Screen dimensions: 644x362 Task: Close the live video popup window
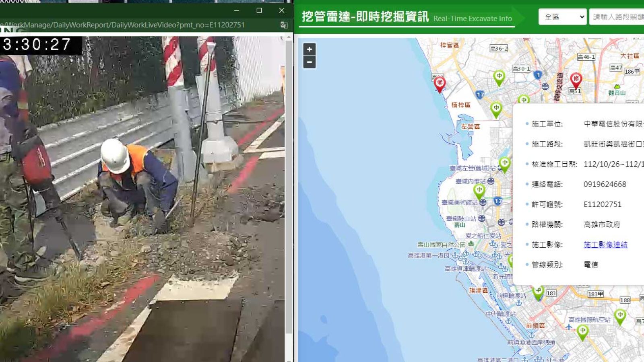tap(282, 10)
